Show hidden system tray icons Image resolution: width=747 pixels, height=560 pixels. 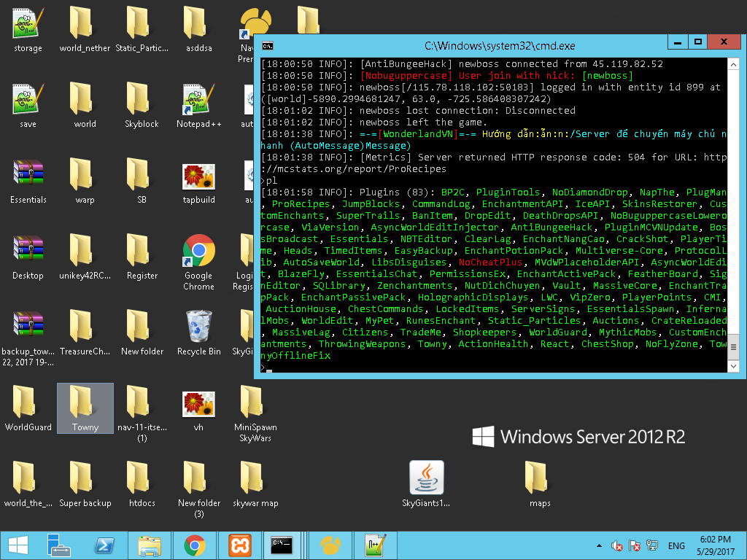600,545
